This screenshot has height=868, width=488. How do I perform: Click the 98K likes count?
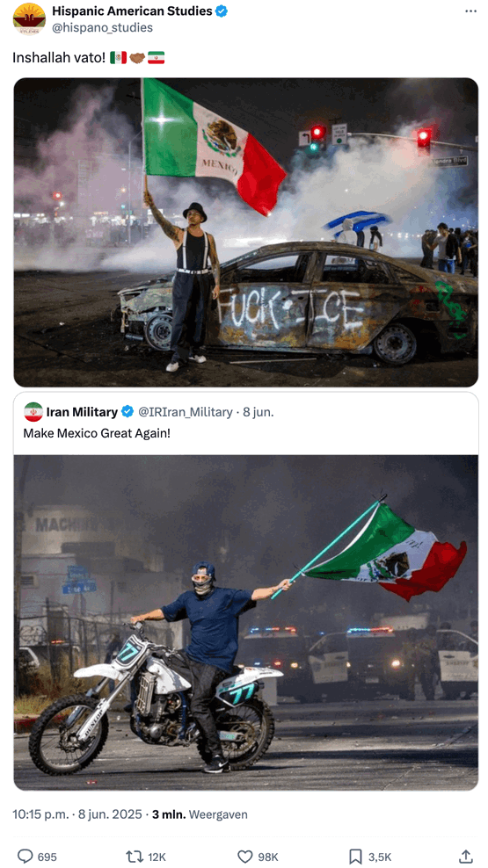point(268,857)
